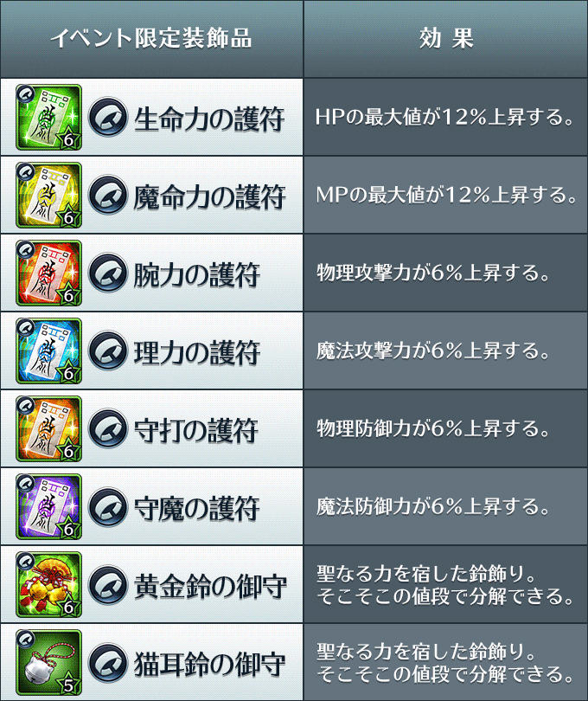This screenshot has height=701, width=588.
Task: Click the 猫耳鈴の御守 silver bell icon
Action: pos(48,662)
